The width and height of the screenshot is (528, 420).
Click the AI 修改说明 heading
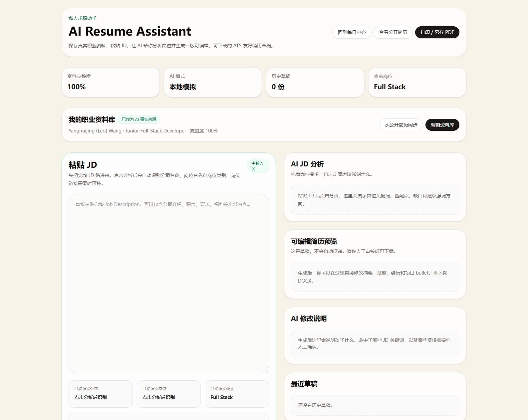pos(309,318)
